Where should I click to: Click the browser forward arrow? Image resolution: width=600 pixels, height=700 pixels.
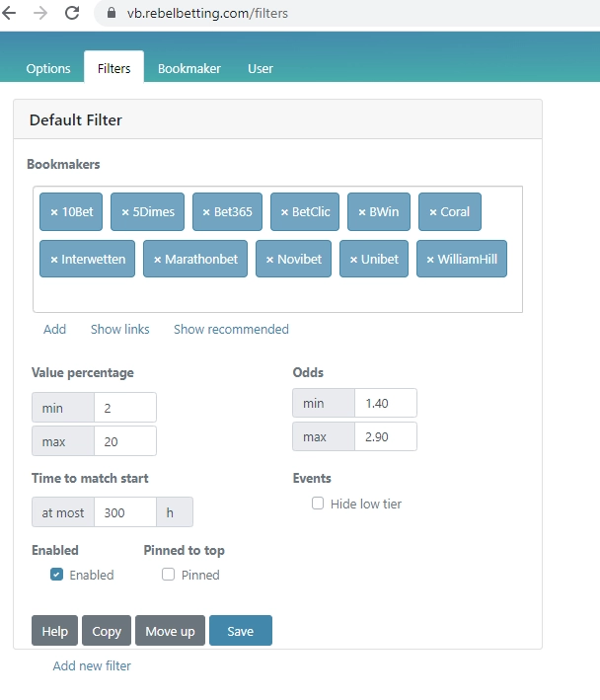click(x=40, y=13)
